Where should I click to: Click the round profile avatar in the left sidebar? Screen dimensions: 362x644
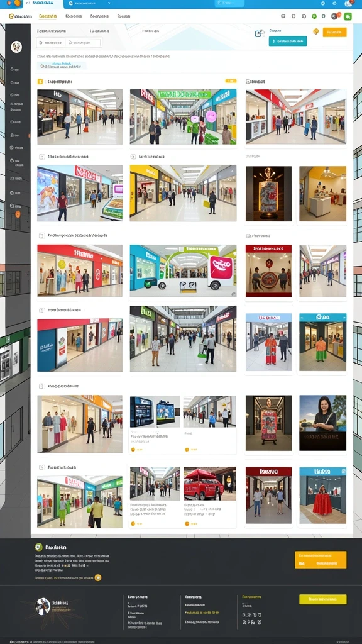tap(16, 47)
